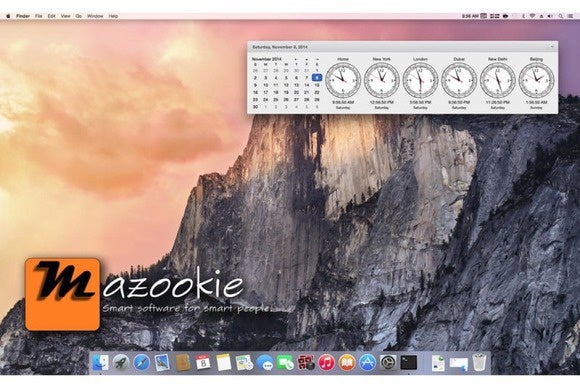Viewport: 580px width, 388px height.
Task: Click the Beijing clock face
Action: coord(536,80)
